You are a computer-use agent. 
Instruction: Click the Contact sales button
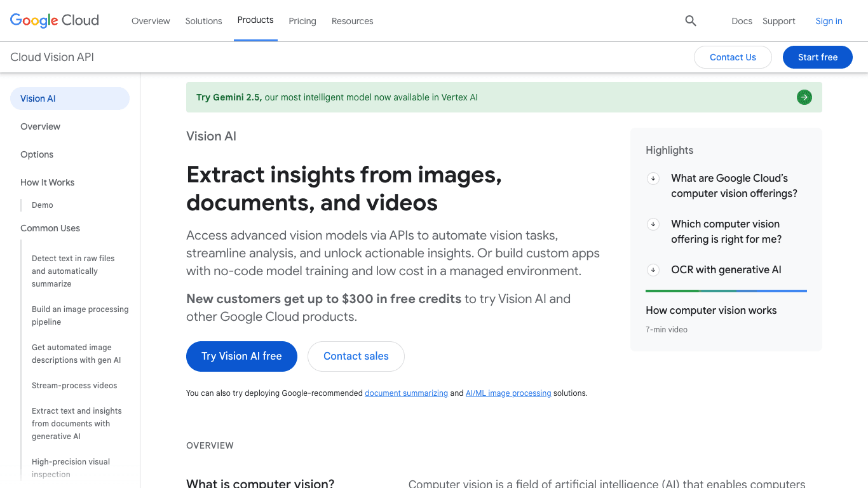356,356
